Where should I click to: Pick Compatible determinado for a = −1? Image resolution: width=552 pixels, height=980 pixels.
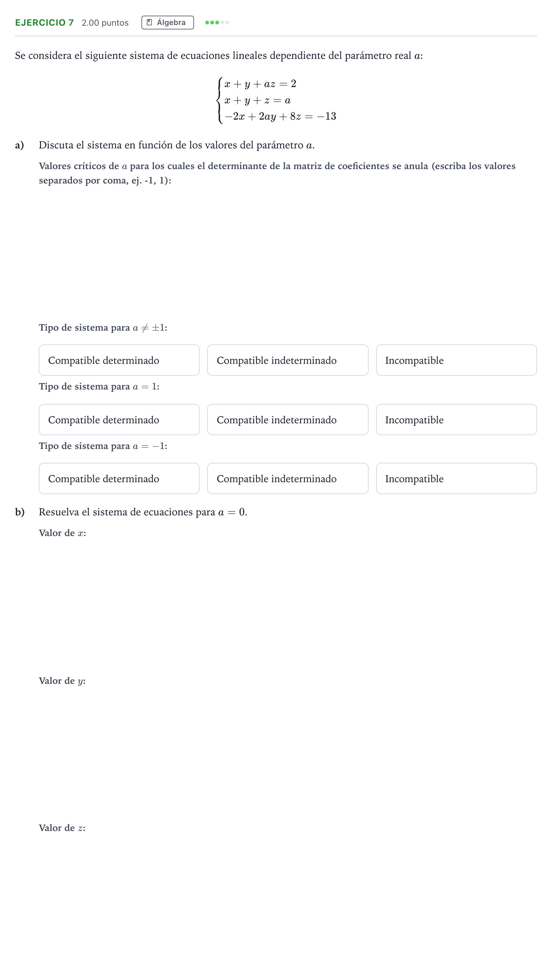[119, 478]
